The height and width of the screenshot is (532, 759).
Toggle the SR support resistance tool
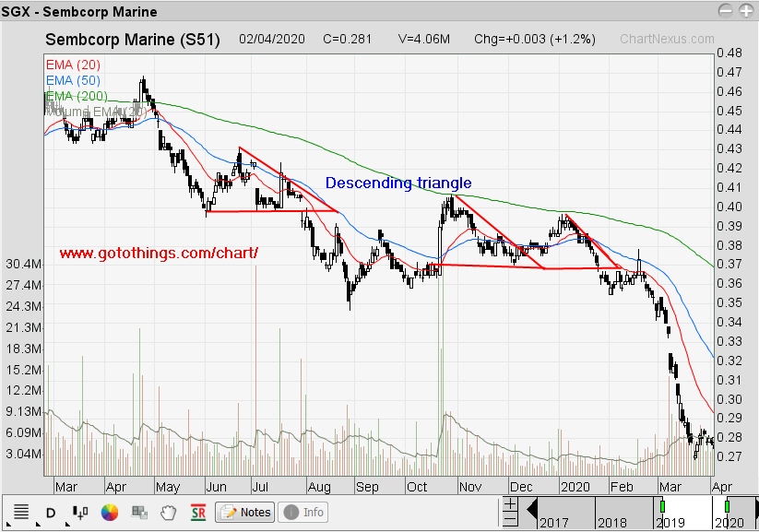coord(198,512)
